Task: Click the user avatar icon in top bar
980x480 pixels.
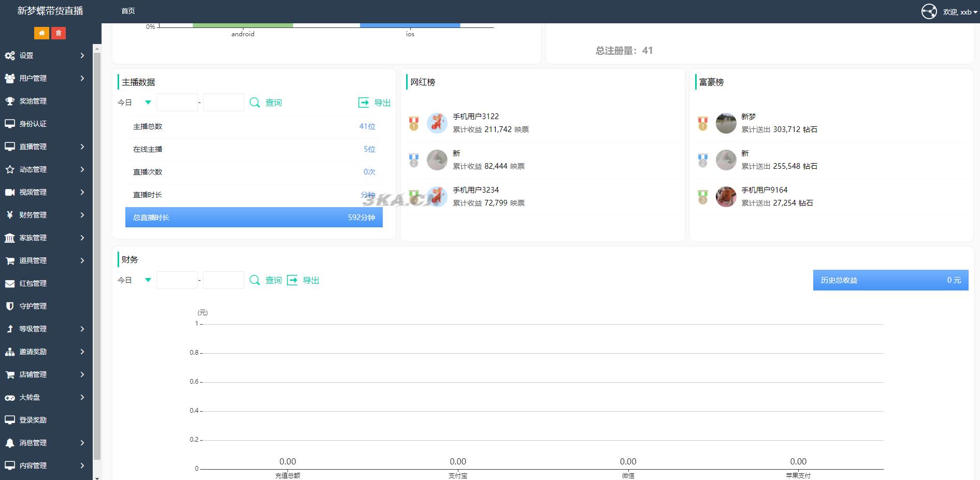Action: pyautogui.click(x=929, y=11)
